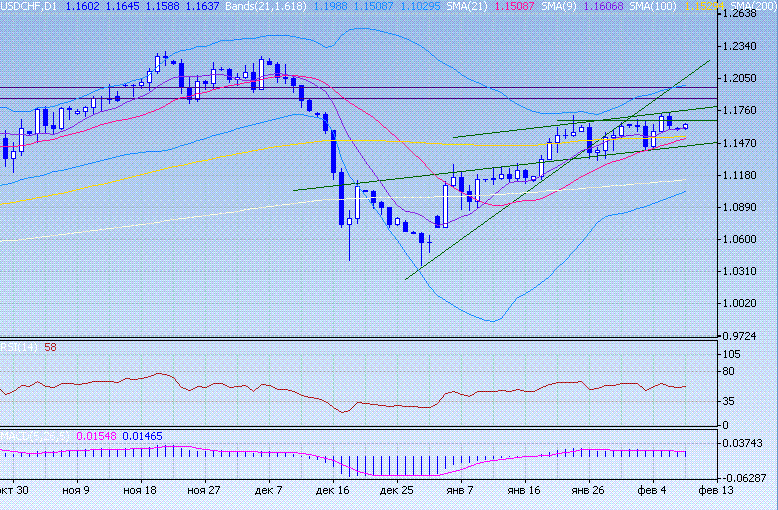Click the RSI scale value 80
778x510 pixels.
pos(730,373)
